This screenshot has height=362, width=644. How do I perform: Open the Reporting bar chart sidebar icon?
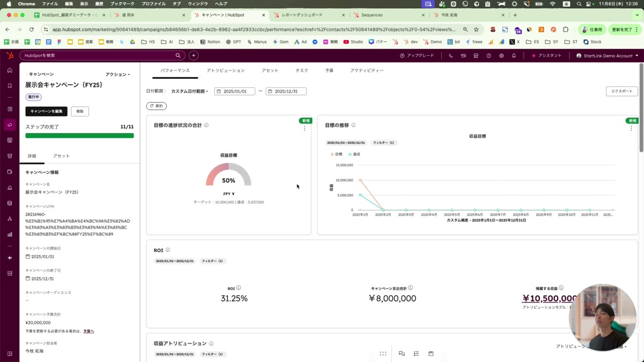pos(10,234)
